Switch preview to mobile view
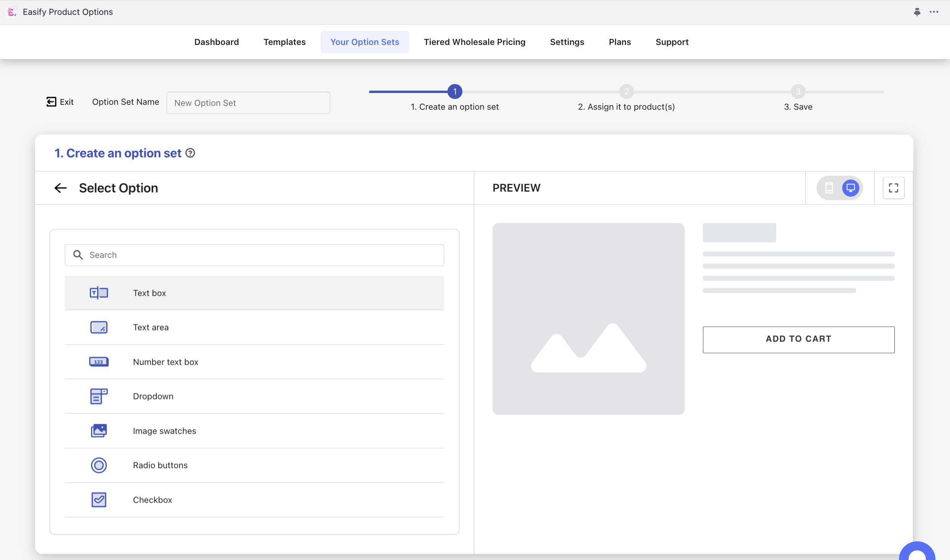 click(x=829, y=188)
